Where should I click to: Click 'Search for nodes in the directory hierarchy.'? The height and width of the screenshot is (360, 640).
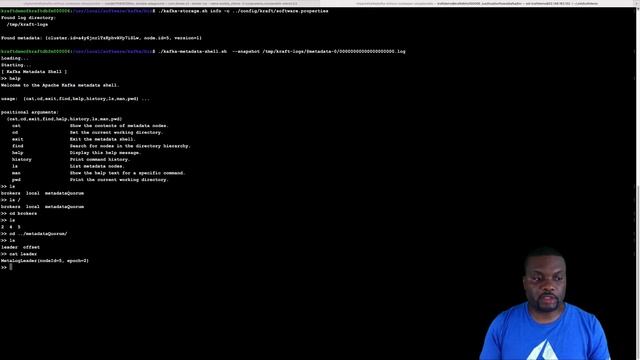click(x=130, y=146)
